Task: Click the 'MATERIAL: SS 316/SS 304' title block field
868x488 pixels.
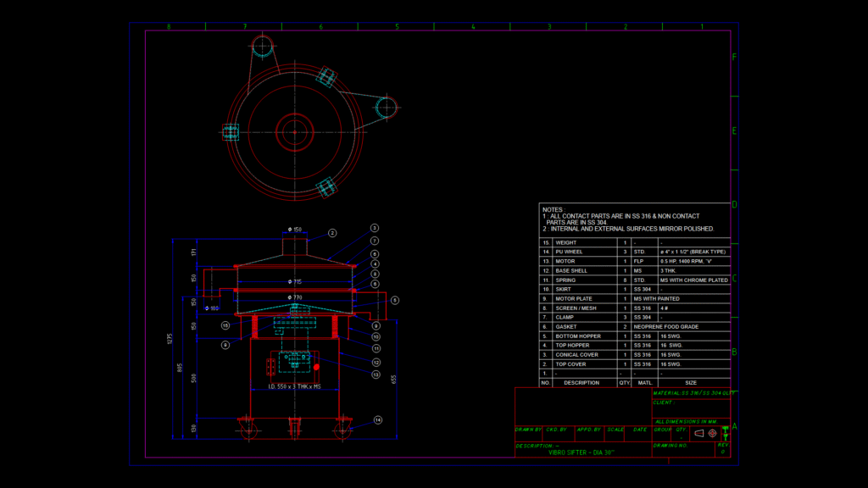Action: [693, 393]
